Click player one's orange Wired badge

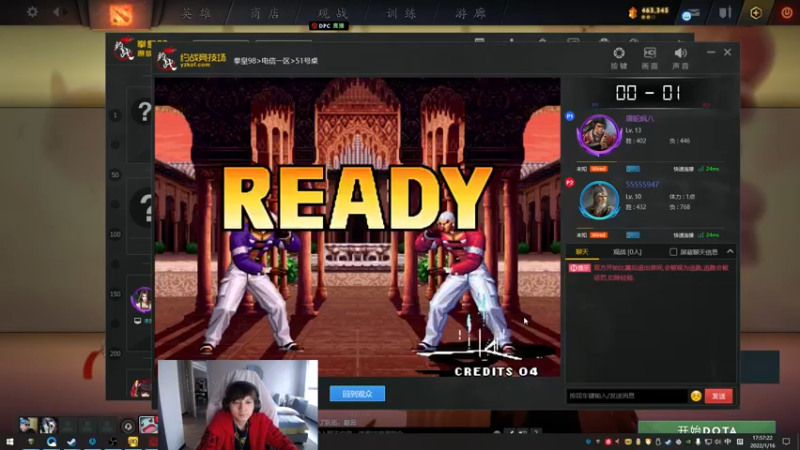pos(598,169)
